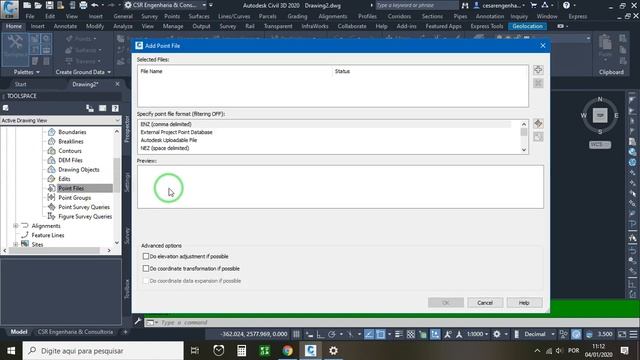Click the Windows Start button
Viewport: 640px width, 360px height.
click(x=11, y=351)
